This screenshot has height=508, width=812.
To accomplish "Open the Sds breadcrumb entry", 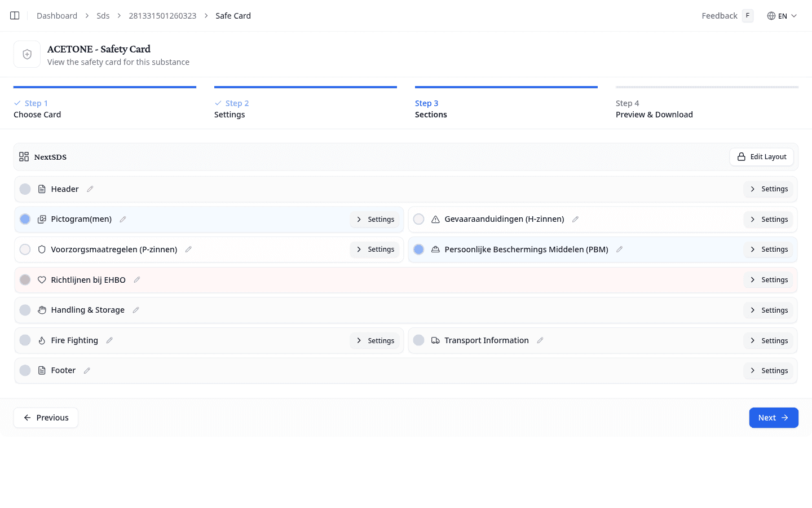I will [x=103, y=15].
